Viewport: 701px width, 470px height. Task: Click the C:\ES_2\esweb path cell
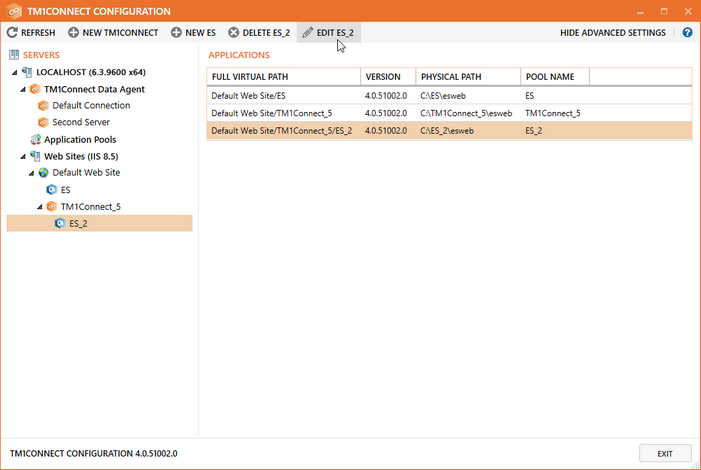pos(447,131)
